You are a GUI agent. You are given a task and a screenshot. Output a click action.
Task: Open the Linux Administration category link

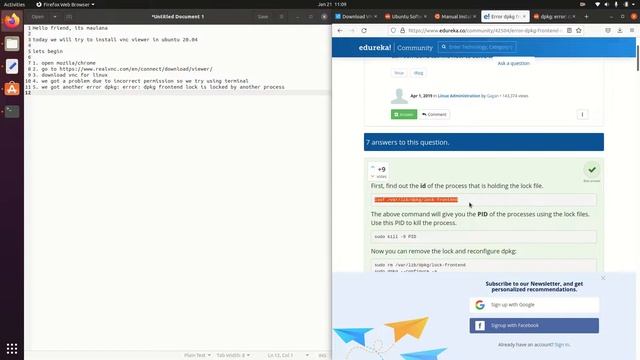point(459,96)
